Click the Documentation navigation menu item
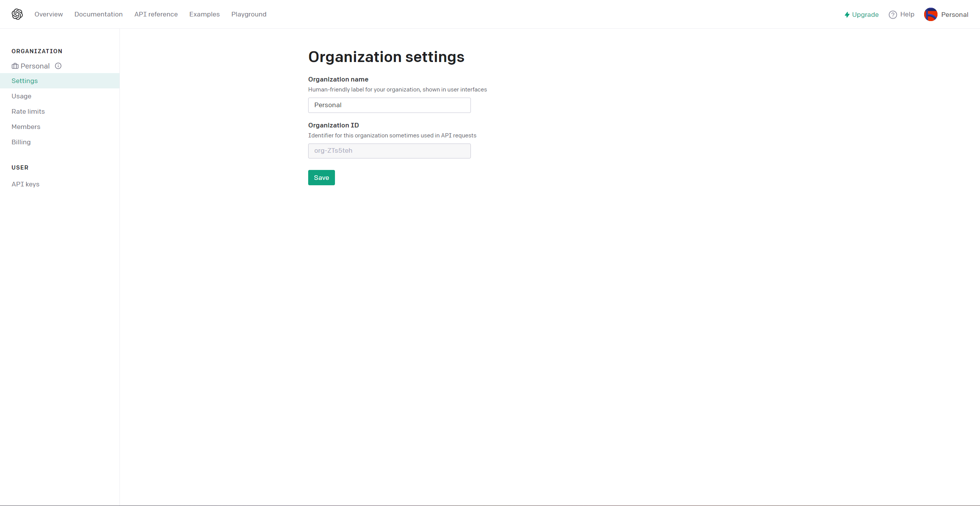The image size is (980, 506). [98, 14]
